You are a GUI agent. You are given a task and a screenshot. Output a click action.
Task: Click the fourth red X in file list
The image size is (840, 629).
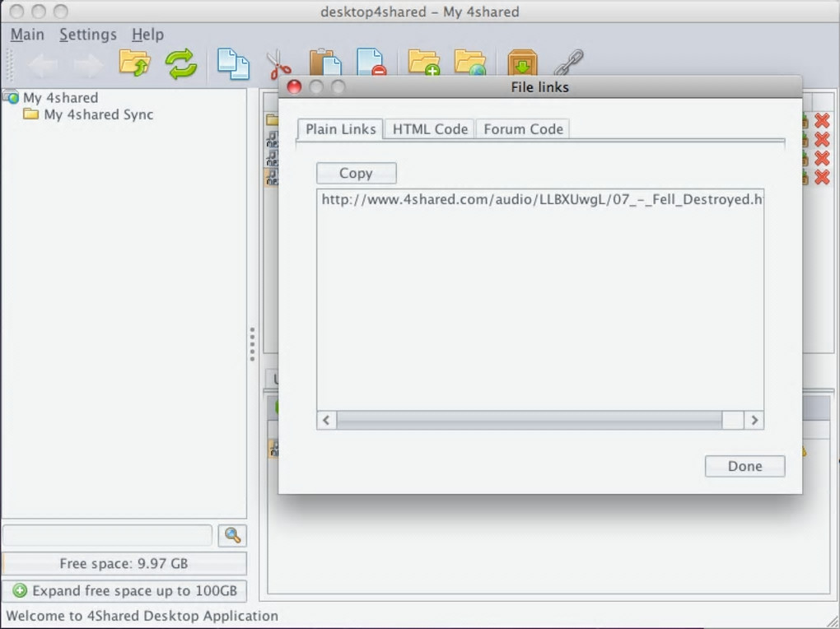[823, 177]
